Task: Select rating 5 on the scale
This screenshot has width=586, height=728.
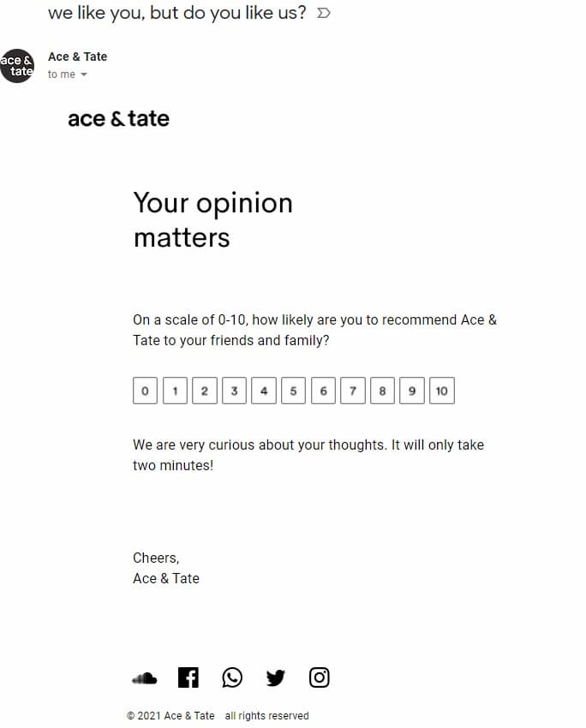Action: [x=293, y=391]
